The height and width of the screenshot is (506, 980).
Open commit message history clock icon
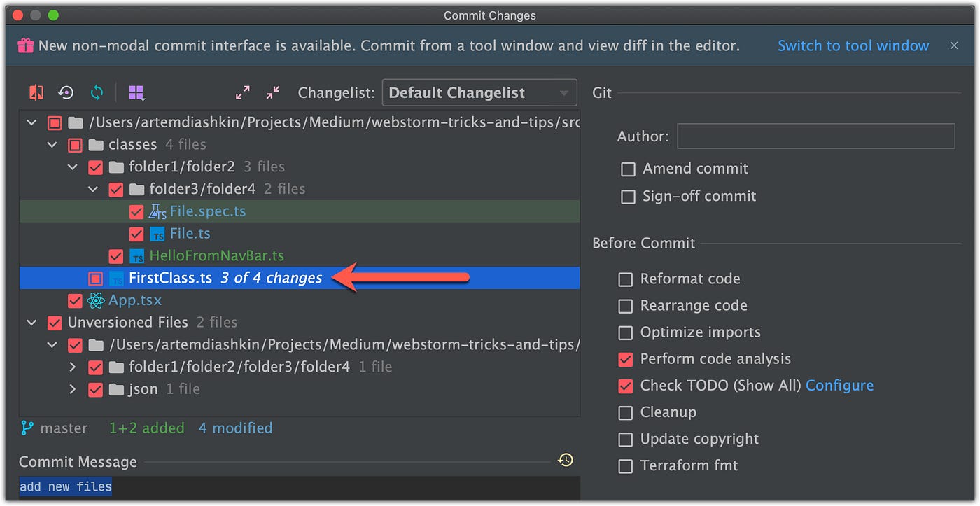(566, 460)
